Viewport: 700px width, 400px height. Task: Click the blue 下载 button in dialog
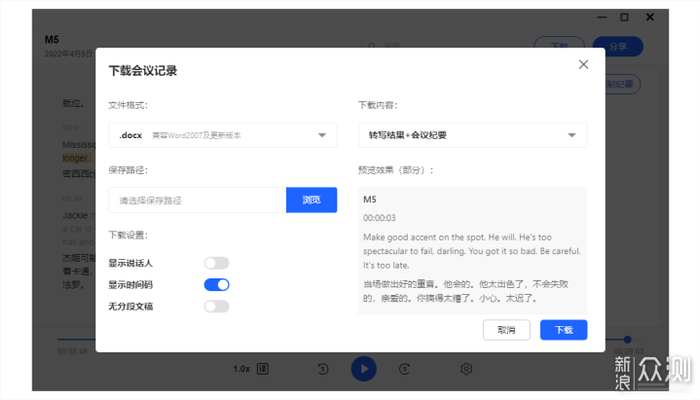coord(563,330)
